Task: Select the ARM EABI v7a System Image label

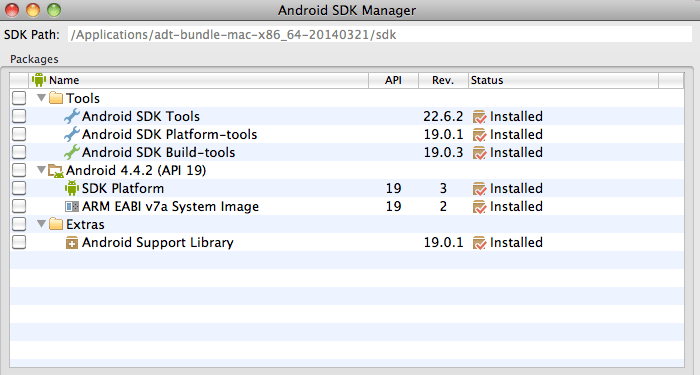Action: coord(171,207)
